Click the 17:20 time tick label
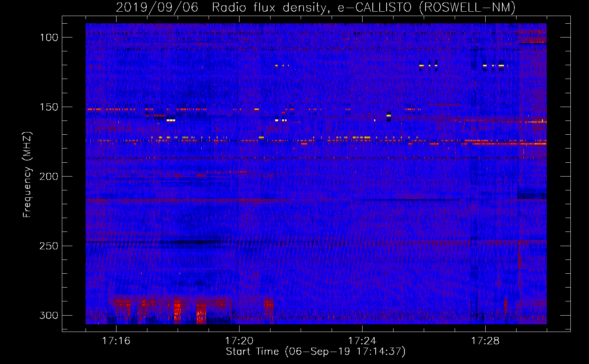The height and width of the screenshot is (364, 589). tap(239, 341)
